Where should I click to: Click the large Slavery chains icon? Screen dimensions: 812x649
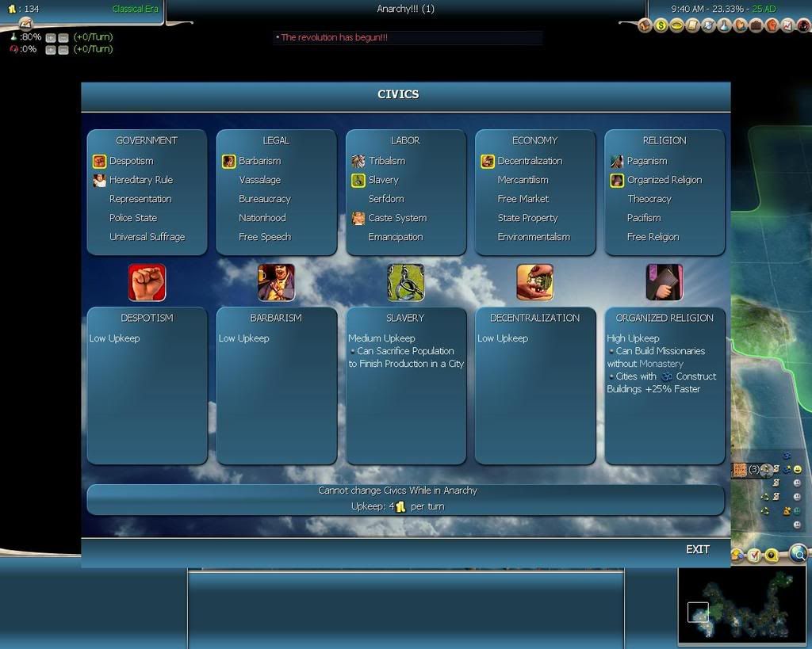pos(406,283)
